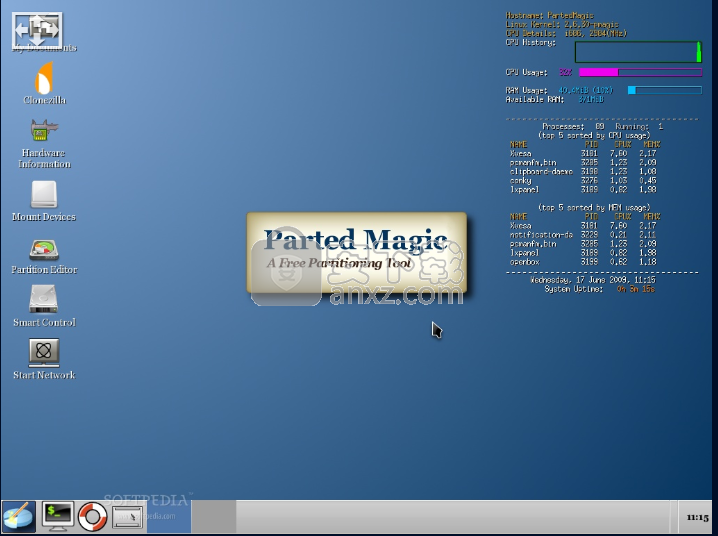Click the Start Network label text
Image resolution: width=718 pixels, height=536 pixels.
point(44,375)
